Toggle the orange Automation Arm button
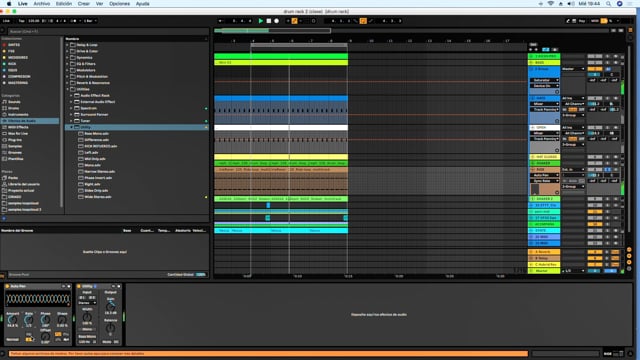Viewport: 640px width, 360px height. tap(294, 21)
